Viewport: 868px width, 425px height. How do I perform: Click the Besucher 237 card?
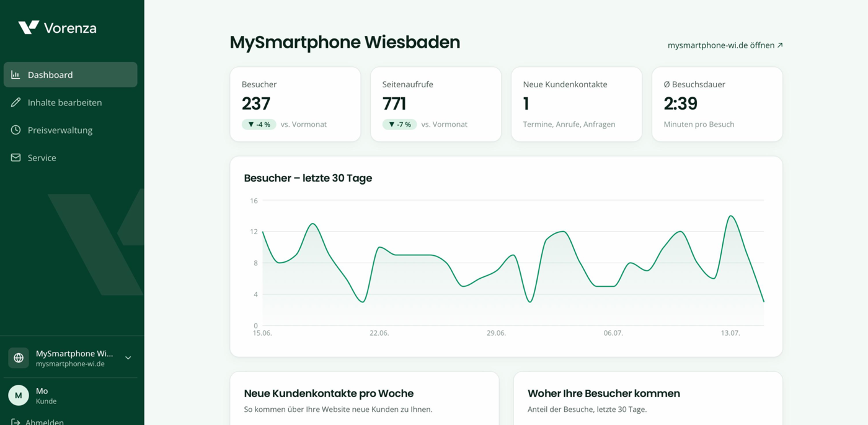coord(295,104)
